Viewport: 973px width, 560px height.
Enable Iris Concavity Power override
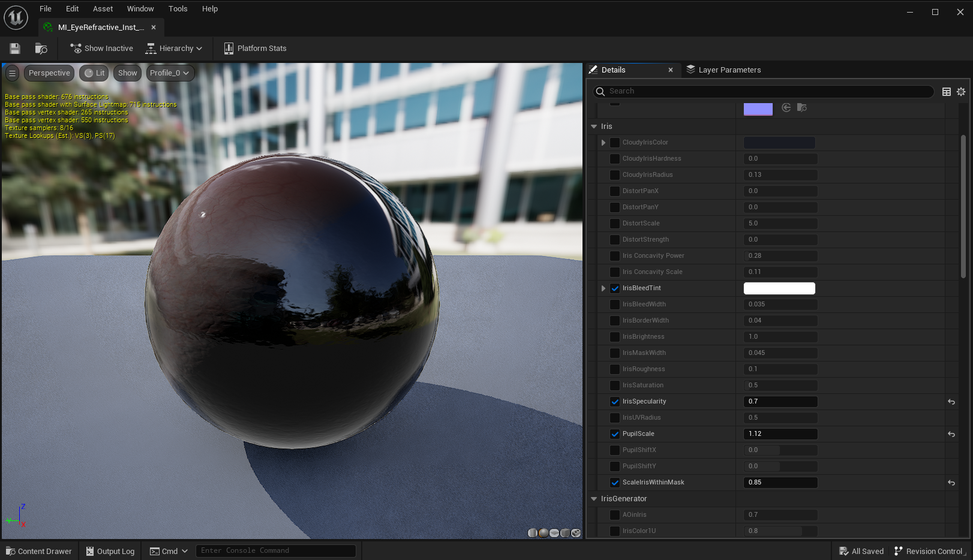(615, 256)
